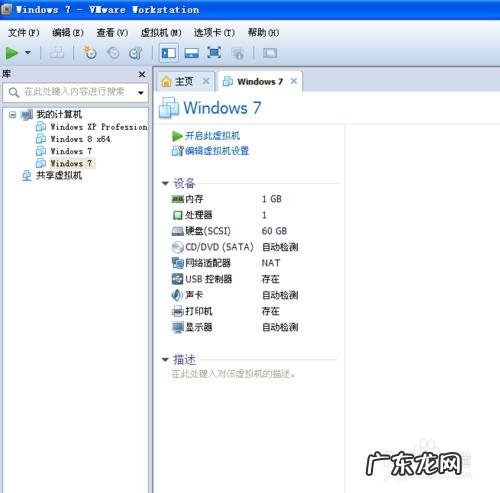This screenshot has height=493, width=500.
Task: Open the power options dropdown arrow
Action: click(x=28, y=53)
